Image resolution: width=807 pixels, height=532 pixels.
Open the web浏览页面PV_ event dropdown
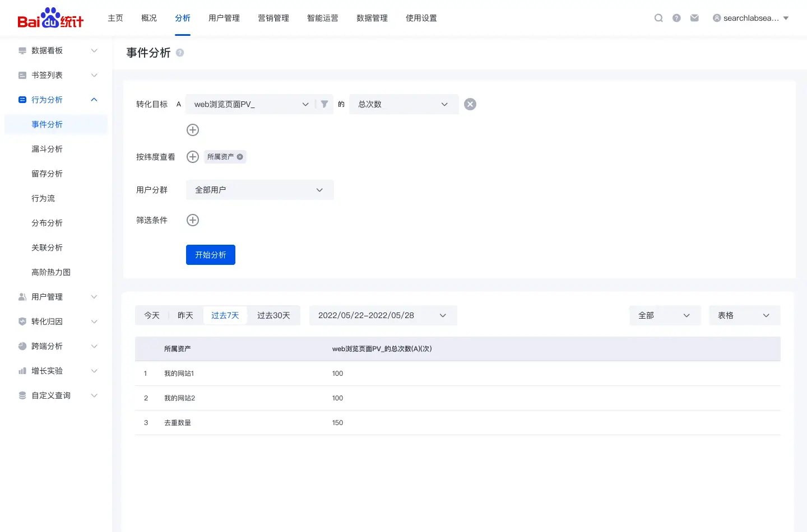(251, 104)
